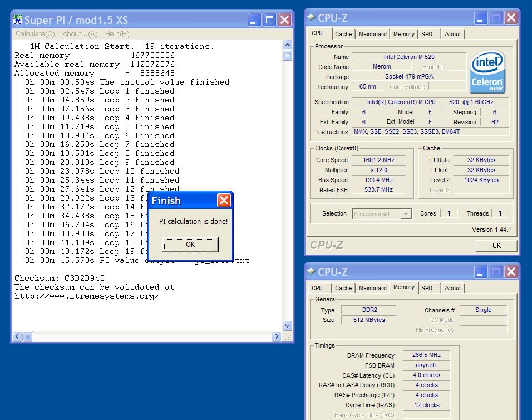
Task: Click the Technology field 65 nm
Action: coord(367,86)
